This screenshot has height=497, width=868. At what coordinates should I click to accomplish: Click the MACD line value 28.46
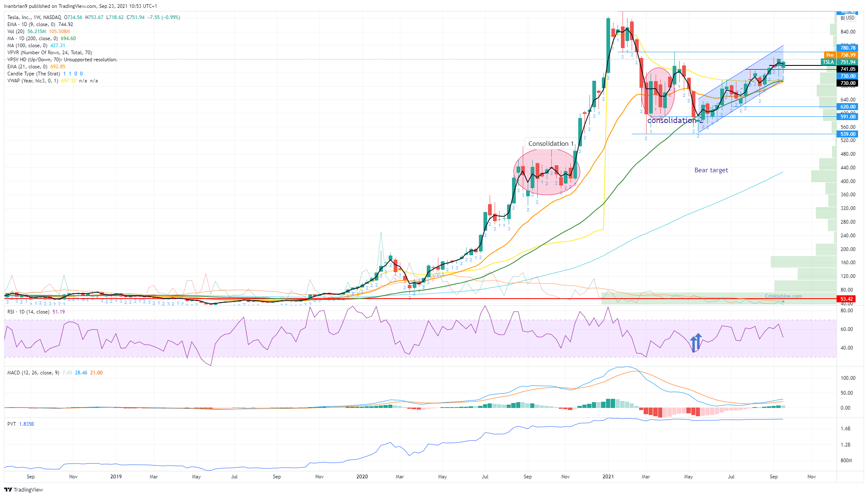pyautogui.click(x=81, y=373)
